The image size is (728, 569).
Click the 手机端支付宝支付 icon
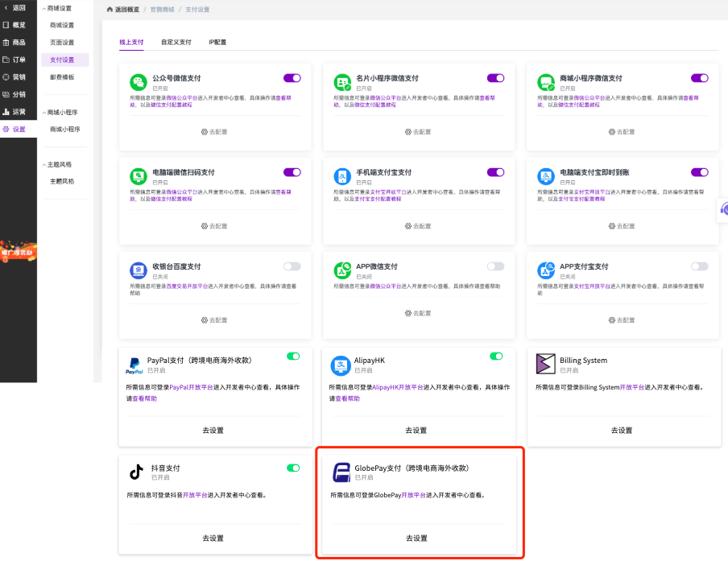[x=342, y=177]
